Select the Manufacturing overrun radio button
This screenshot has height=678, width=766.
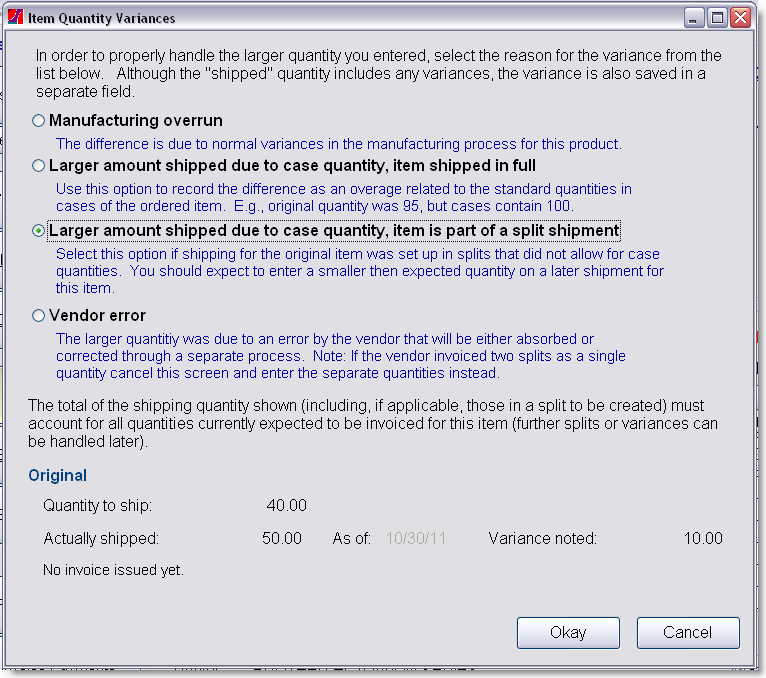click(x=38, y=121)
